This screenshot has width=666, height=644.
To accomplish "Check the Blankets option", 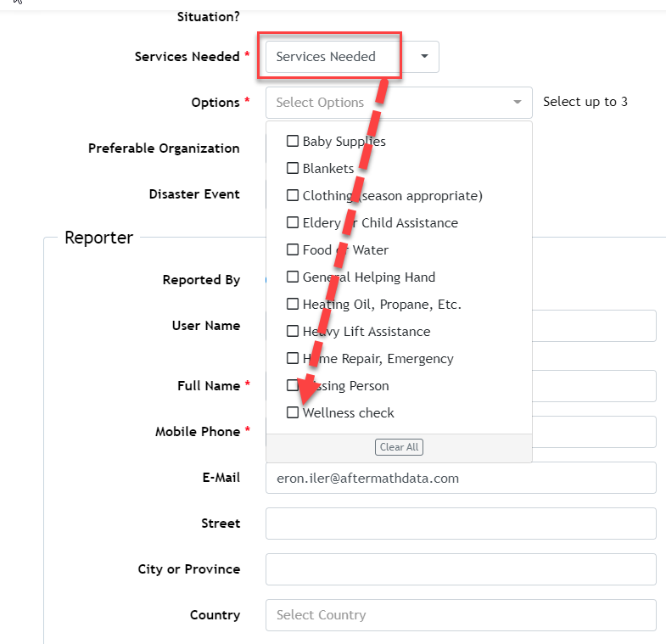I will pyautogui.click(x=293, y=168).
